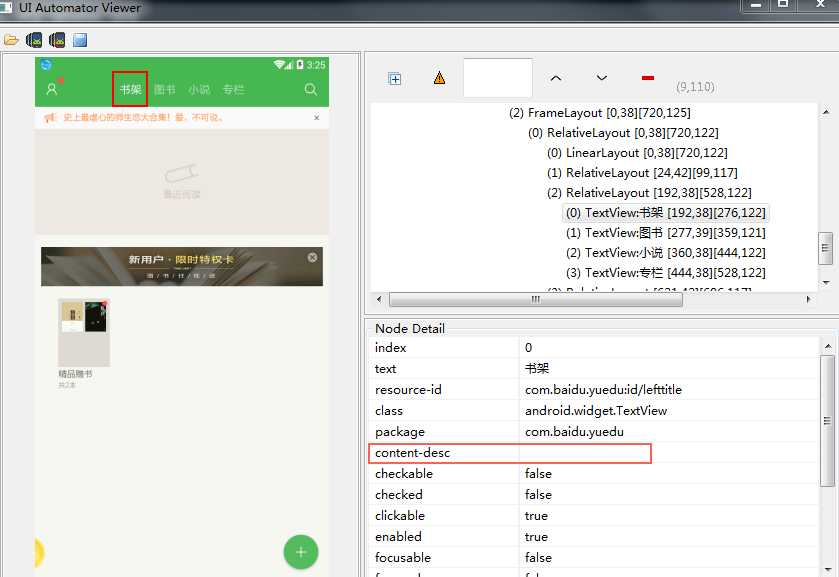Toggle the yellow warning triangle icon
Viewport: 839px width, 577px height.
[x=439, y=78]
